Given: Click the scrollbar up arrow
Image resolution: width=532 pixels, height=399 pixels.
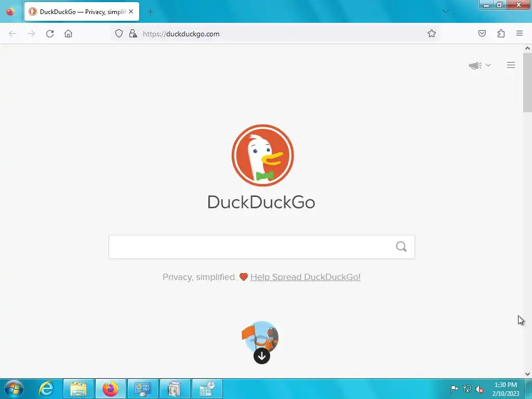Looking at the screenshot, I should click(527, 48).
